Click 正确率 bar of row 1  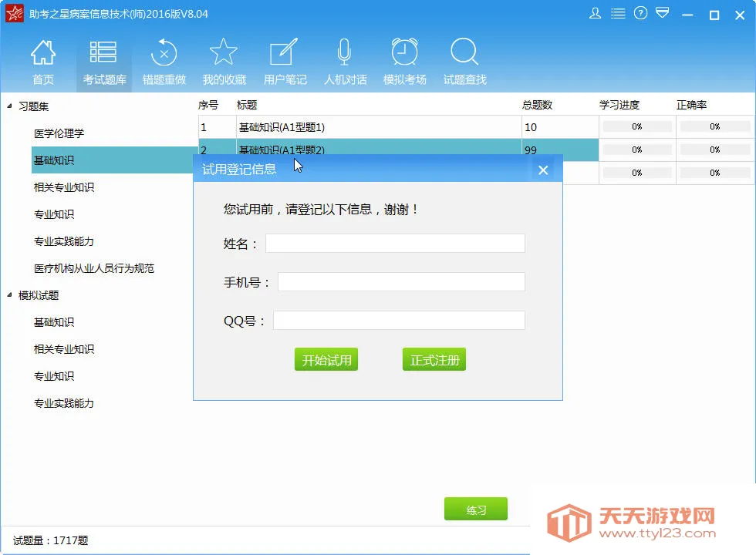(714, 126)
